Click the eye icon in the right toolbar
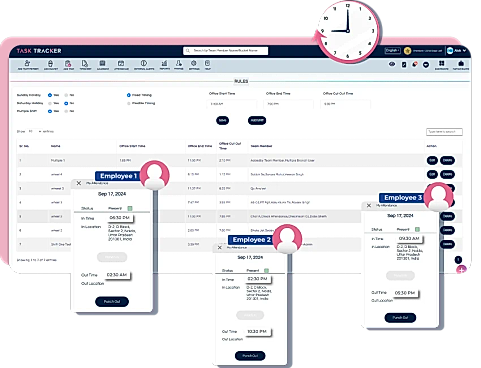Screen dimensions: 481x368 [x=392, y=64]
